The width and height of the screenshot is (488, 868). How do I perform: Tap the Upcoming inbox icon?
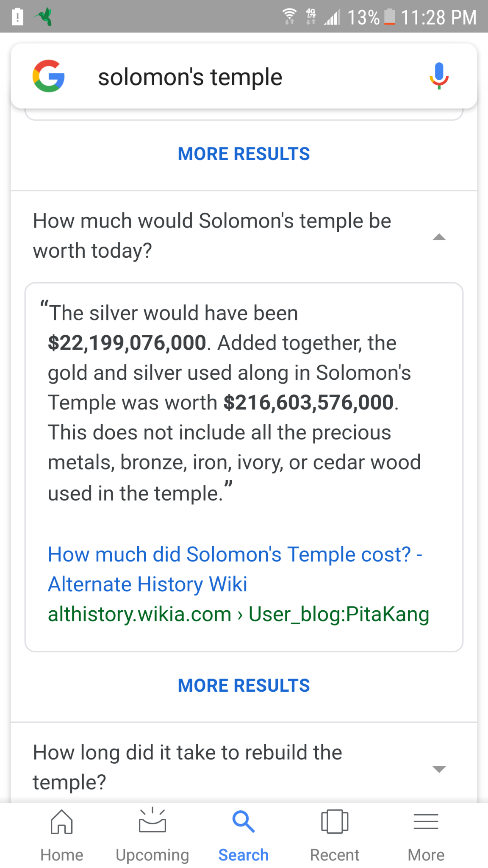[152, 821]
